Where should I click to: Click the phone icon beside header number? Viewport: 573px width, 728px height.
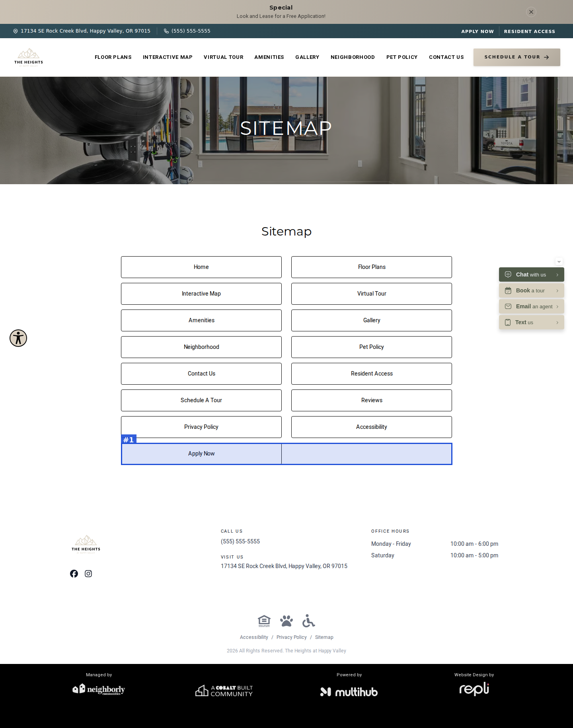(x=166, y=31)
